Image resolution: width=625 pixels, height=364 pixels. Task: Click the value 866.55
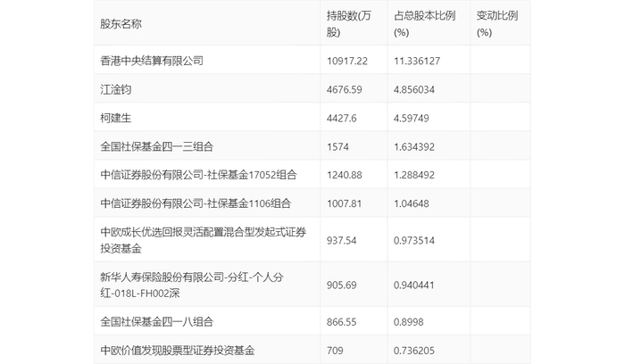pyautogui.click(x=342, y=322)
